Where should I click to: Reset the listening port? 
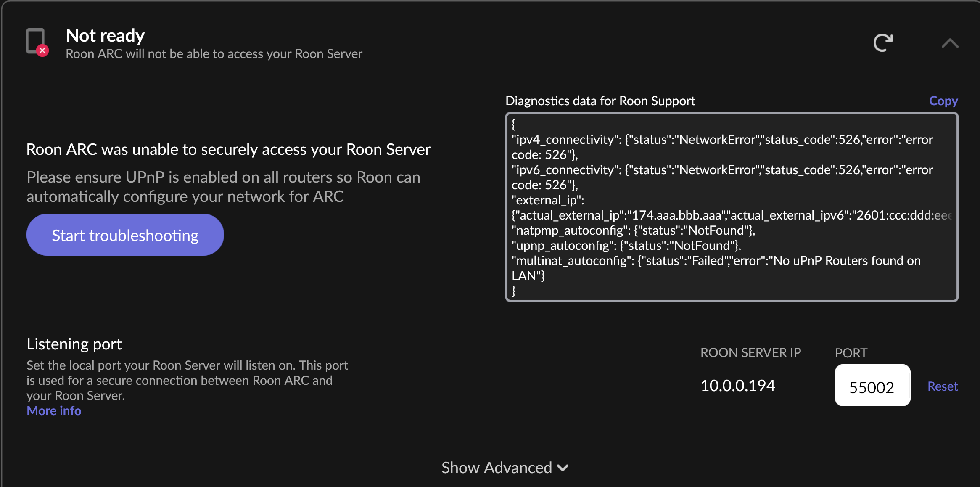click(942, 386)
